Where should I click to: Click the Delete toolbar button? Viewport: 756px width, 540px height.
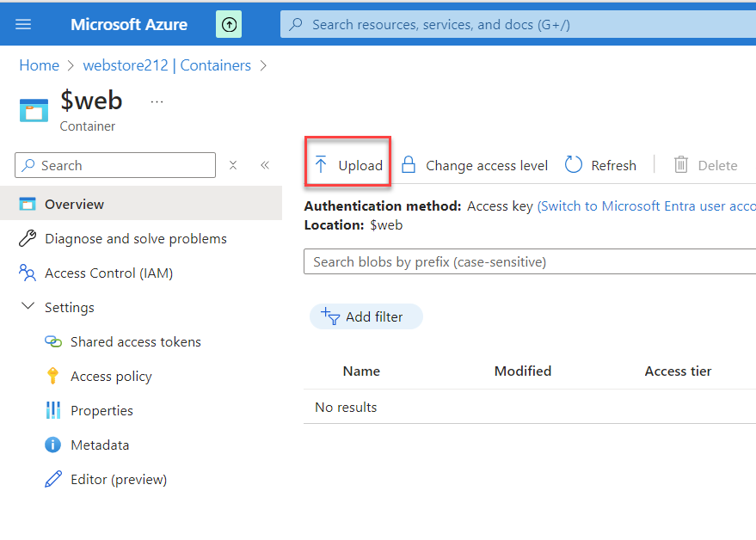(x=706, y=165)
